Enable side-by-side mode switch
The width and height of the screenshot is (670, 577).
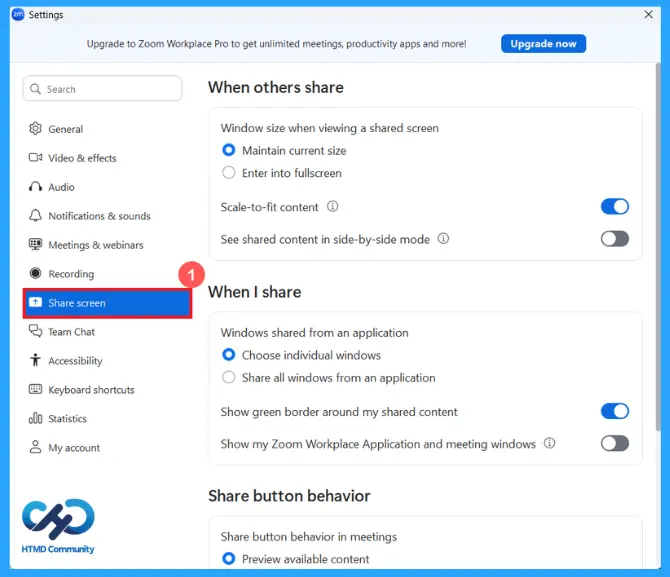click(x=615, y=239)
